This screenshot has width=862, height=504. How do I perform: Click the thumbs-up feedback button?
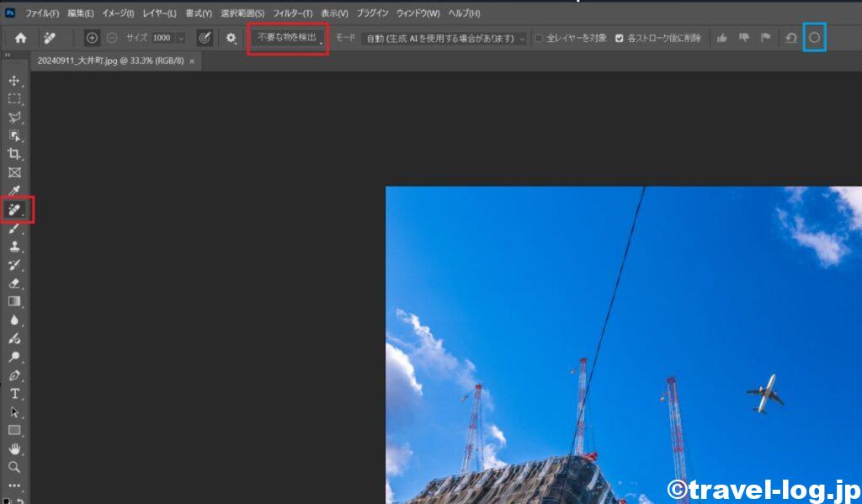[721, 38]
